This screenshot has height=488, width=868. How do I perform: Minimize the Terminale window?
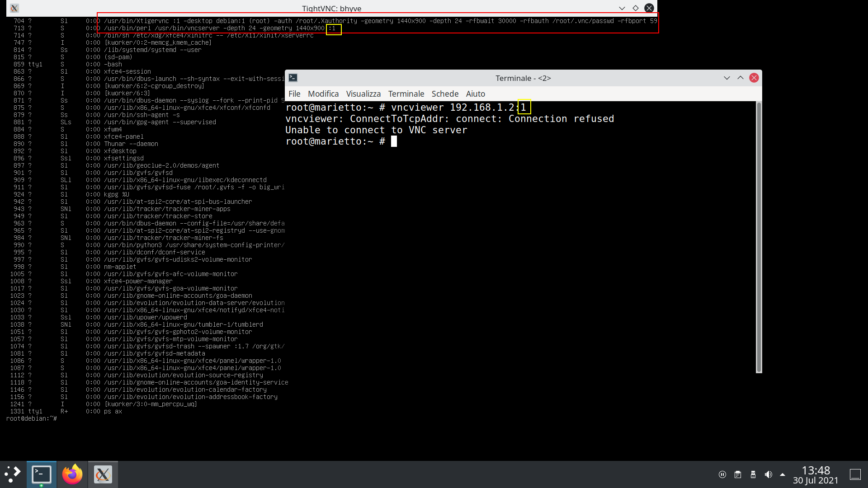(x=727, y=78)
